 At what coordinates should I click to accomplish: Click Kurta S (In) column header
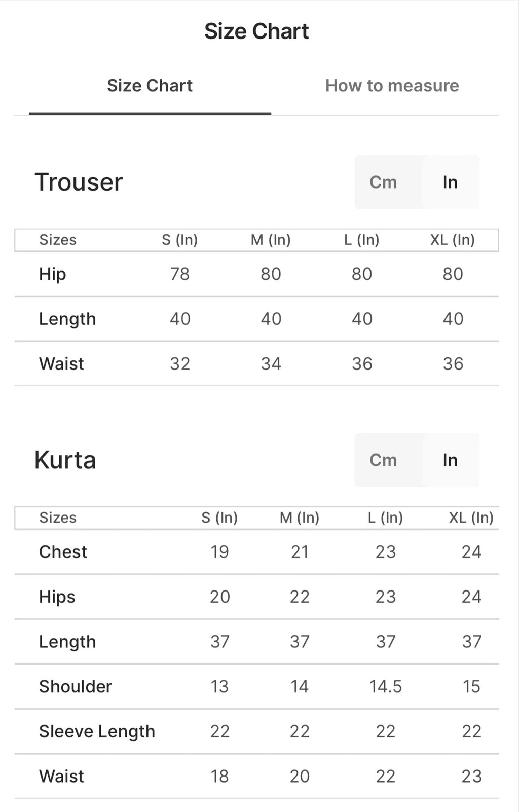(x=219, y=518)
